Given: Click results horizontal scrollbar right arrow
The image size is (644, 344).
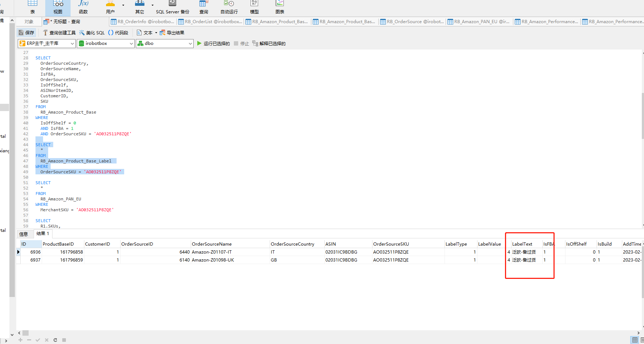Looking at the screenshot, I should [x=638, y=333].
